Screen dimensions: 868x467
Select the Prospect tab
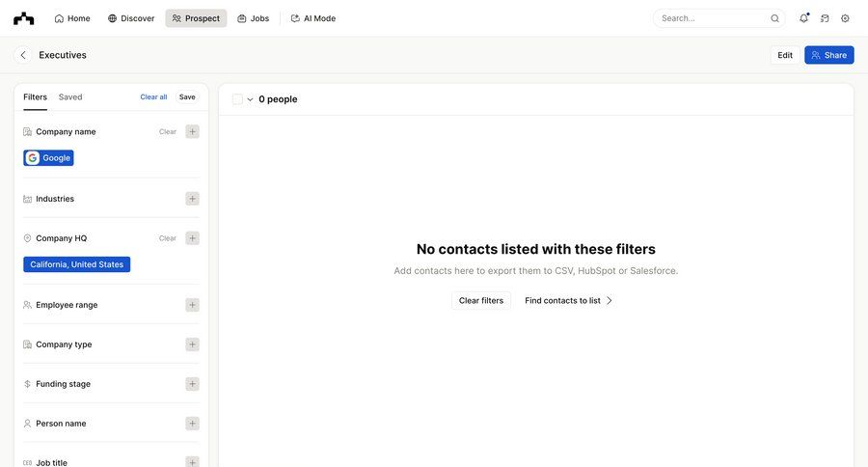(x=196, y=18)
